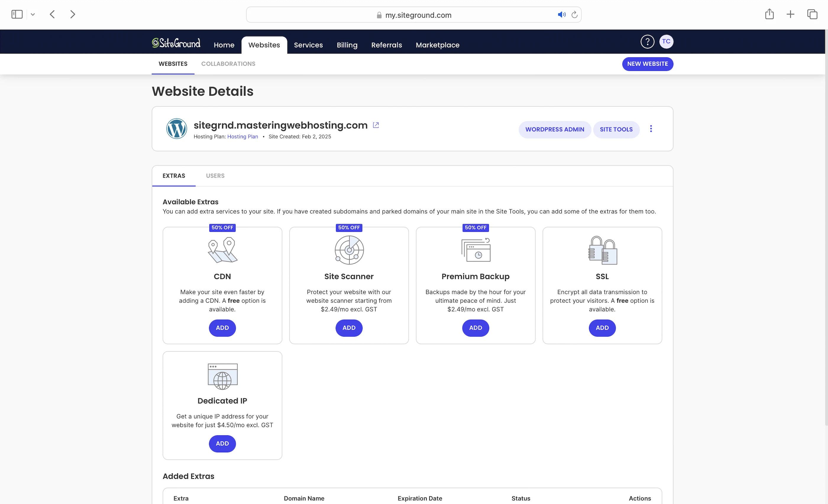Click the Safari share icon
The width and height of the screenshot is (828, 504).
click(x=769, y=14)
